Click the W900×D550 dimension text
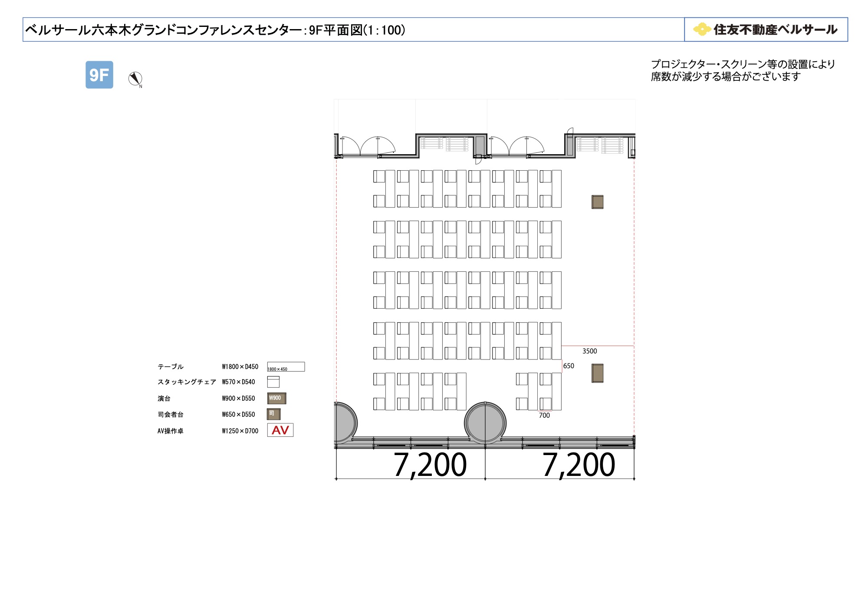The width and height of the screenshot is (868, 614). coord(238,399)
